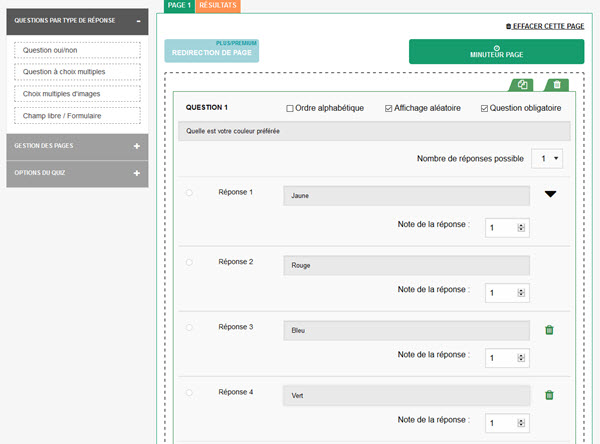Enable the Ordre alphabétique checkbox
The height and width of the screenshot is (444, 600).
[x=290, y=109]
